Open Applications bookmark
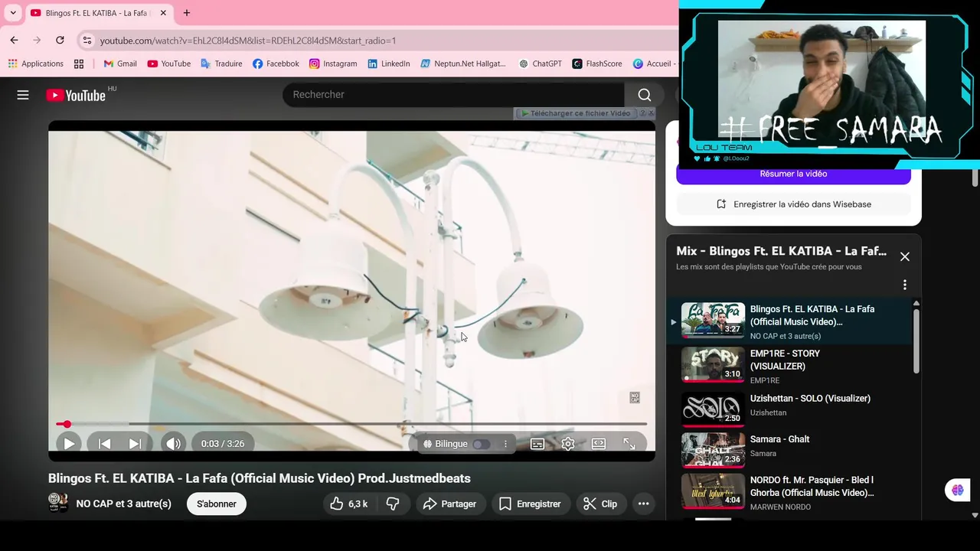 pos(36,64)
